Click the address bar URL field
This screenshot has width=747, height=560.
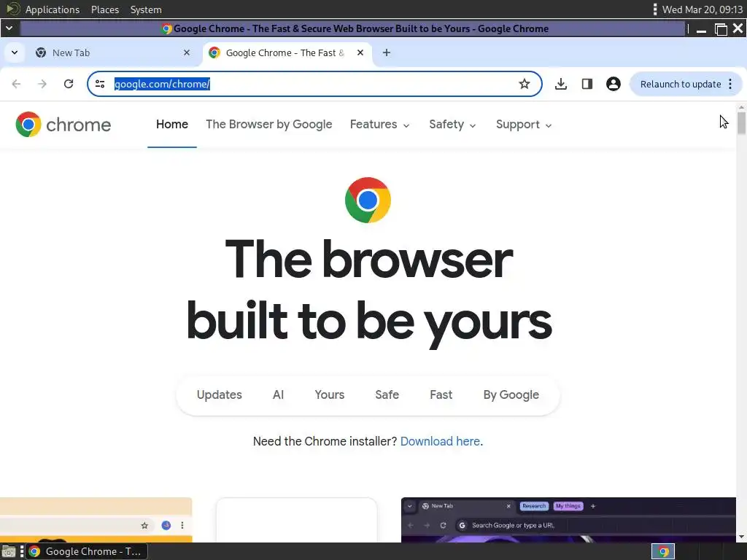[x=314, y=84]
